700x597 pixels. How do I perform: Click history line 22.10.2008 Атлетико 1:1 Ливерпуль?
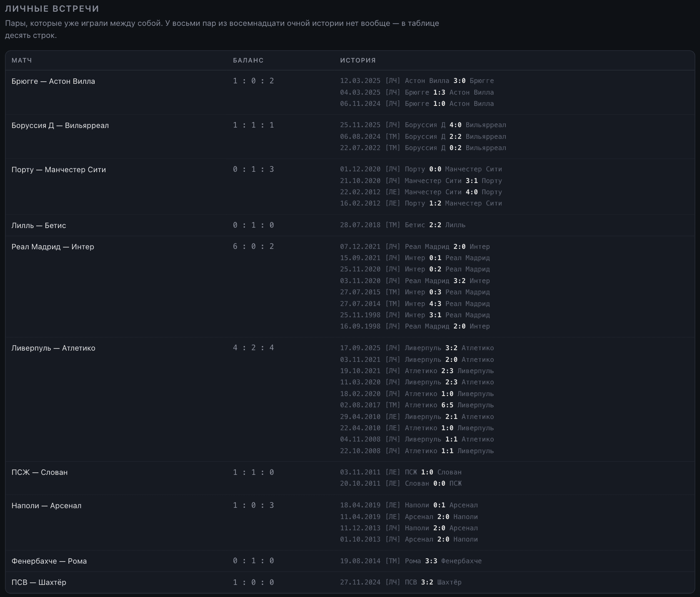click(417, 451)
